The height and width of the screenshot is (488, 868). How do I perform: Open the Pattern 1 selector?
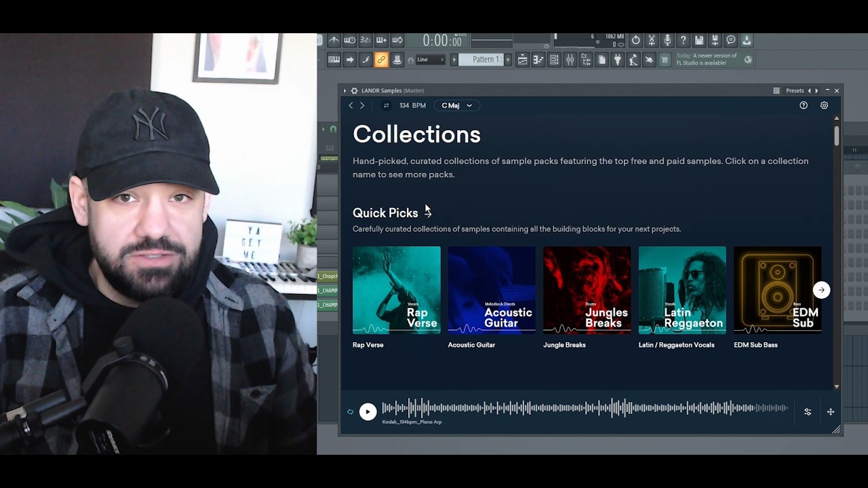click(x=480, y=60)
